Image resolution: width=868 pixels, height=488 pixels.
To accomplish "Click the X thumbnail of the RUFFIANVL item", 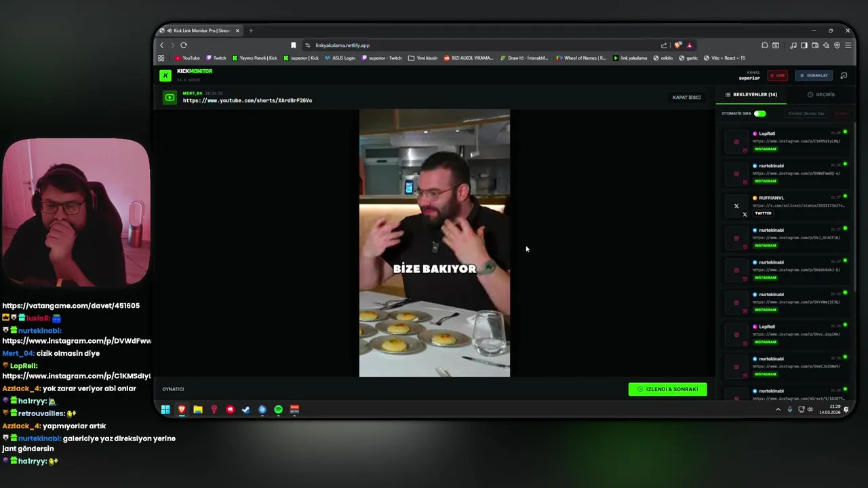I will click(x=736, y=206).
